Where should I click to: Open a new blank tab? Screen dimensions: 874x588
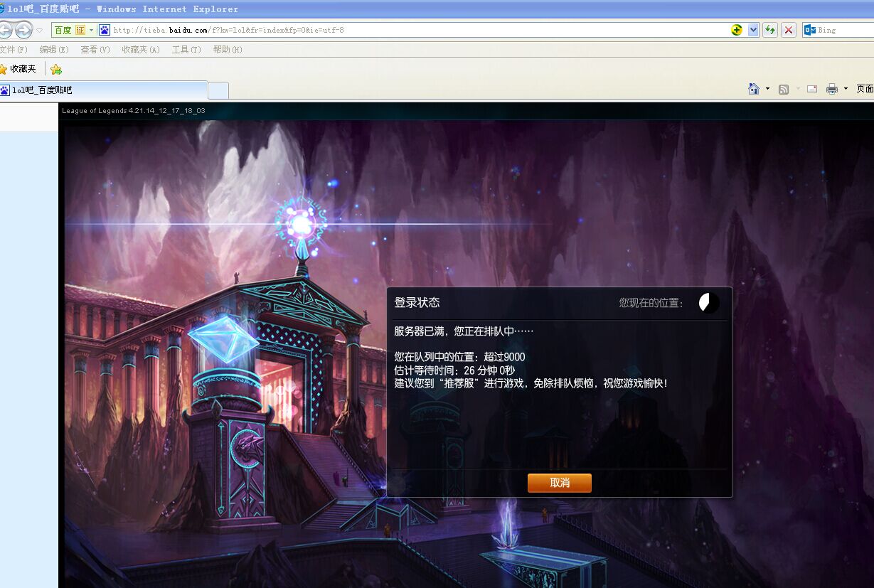pos(218,90)
